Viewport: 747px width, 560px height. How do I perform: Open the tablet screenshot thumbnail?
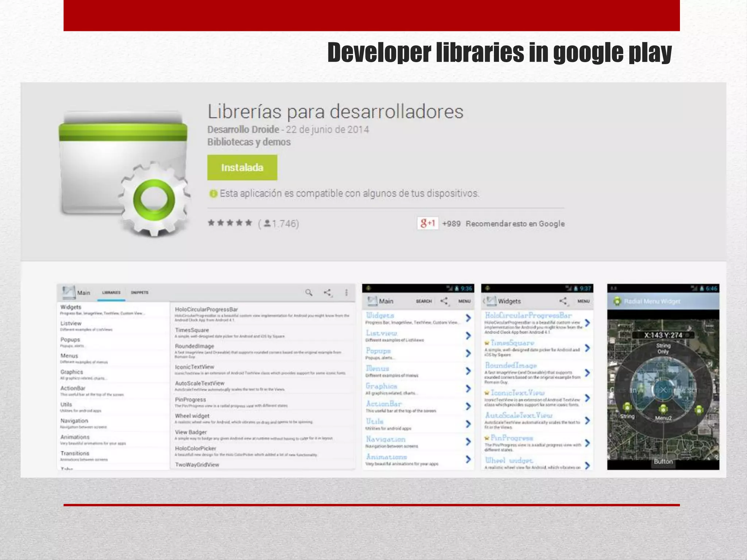[x=206, y=377]
